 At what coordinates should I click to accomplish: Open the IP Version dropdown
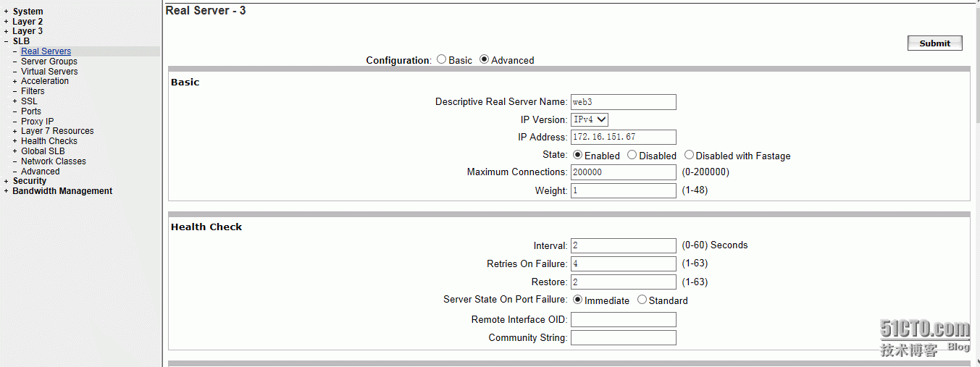[590, 119]
